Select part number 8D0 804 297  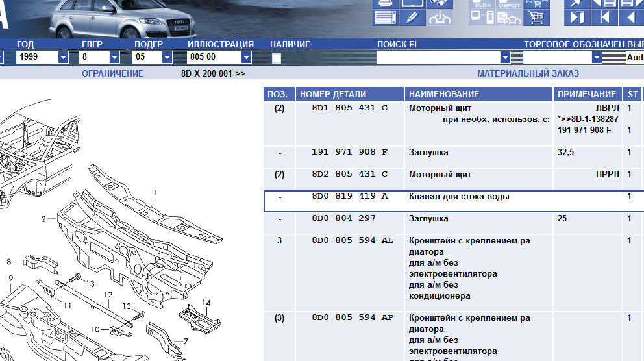point(344,219)
